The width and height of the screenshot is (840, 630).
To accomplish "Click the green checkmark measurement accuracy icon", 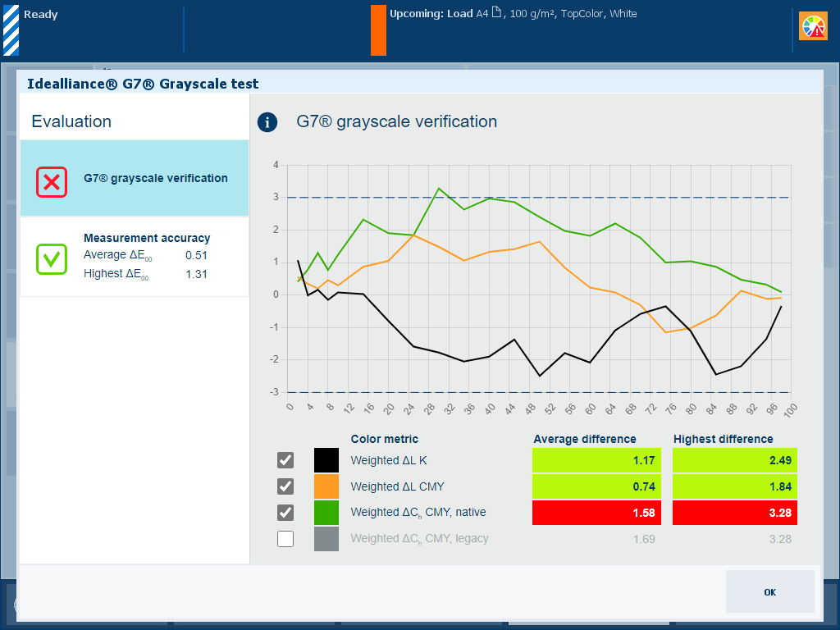I will 52,258.
